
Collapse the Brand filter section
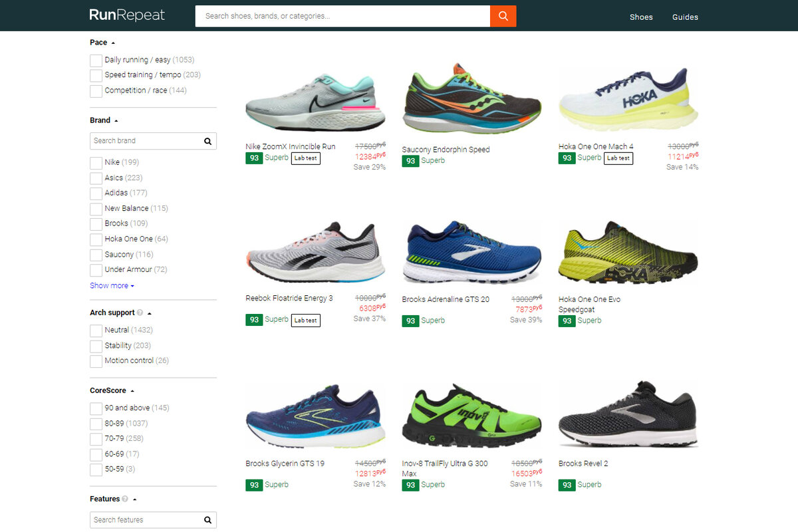coord(104,120)
